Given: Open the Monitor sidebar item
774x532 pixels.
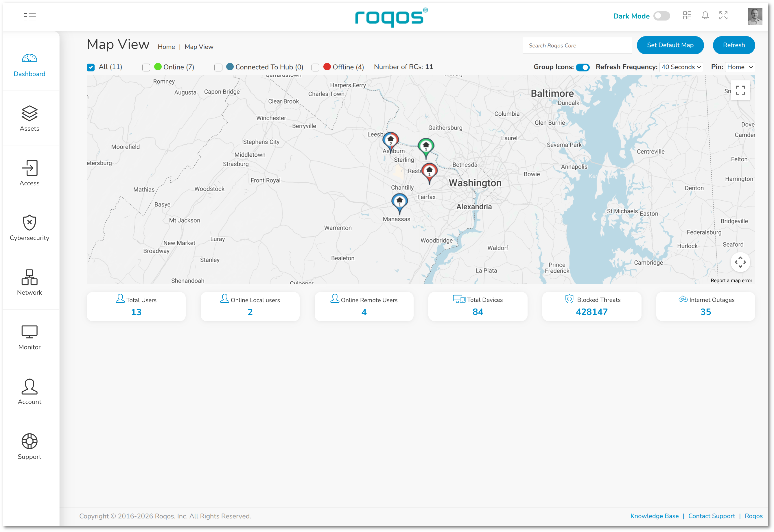Looking at the screenshot, I should pyautogui.click(x=29, y=337).
